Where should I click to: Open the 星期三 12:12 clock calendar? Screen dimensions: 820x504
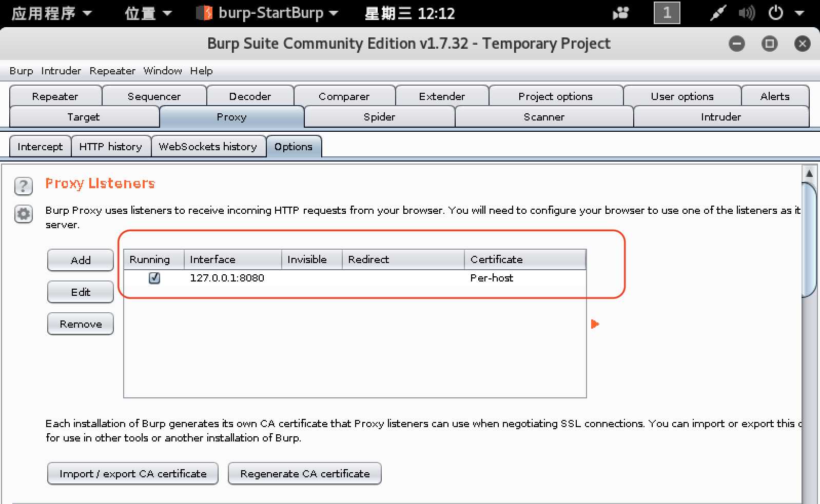tap(410, 13)
